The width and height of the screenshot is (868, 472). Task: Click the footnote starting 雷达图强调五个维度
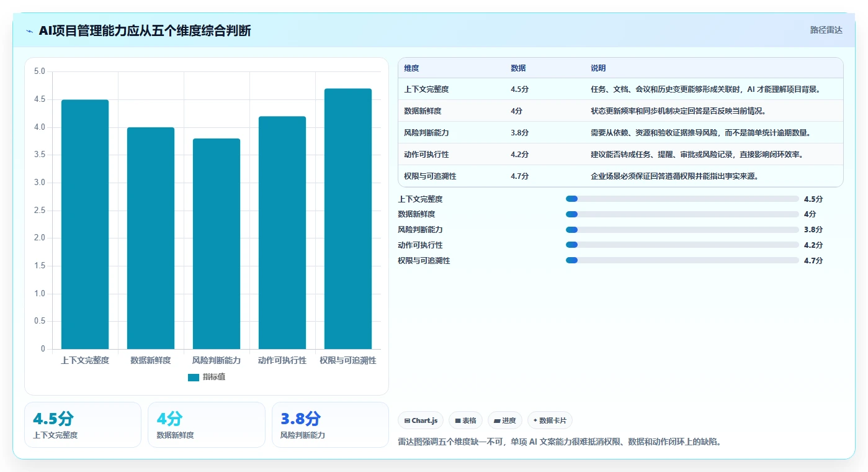coord(559,442)
